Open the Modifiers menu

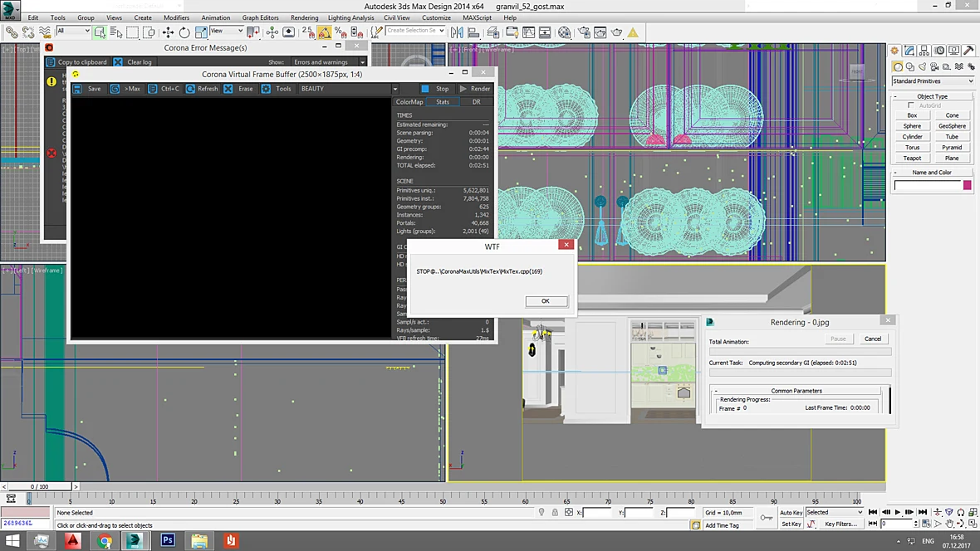click(176, 17)
